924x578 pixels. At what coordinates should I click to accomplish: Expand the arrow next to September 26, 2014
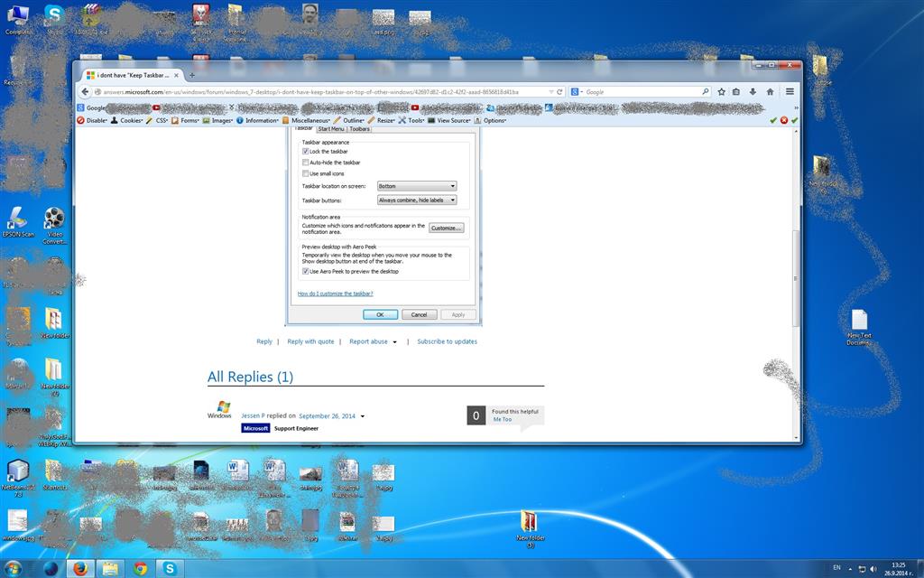point(363,416)
